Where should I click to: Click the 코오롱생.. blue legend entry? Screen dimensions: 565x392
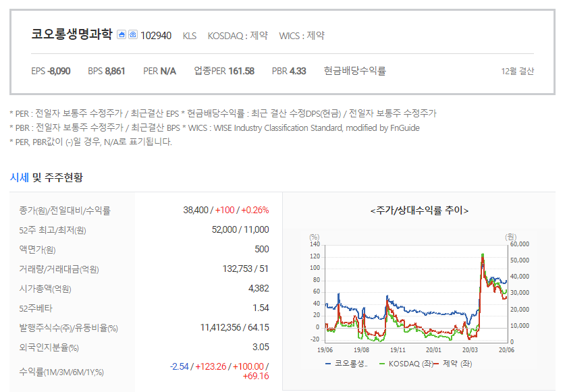point(346,364)
